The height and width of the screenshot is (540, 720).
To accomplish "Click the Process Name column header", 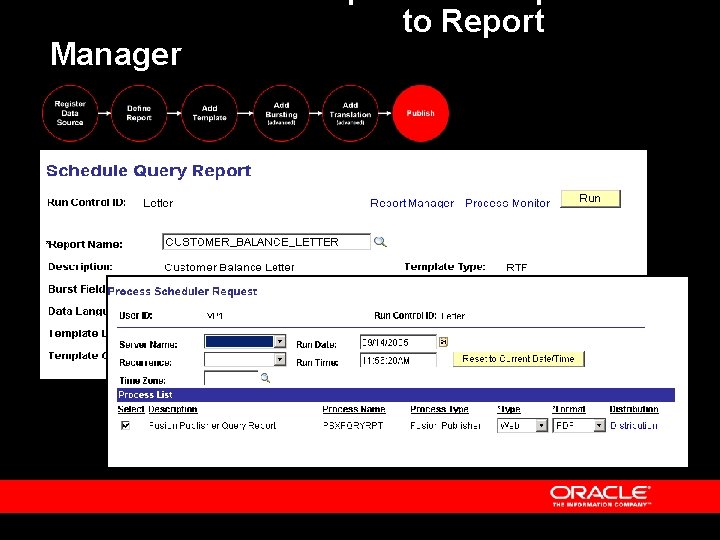I will pos(354,409).
